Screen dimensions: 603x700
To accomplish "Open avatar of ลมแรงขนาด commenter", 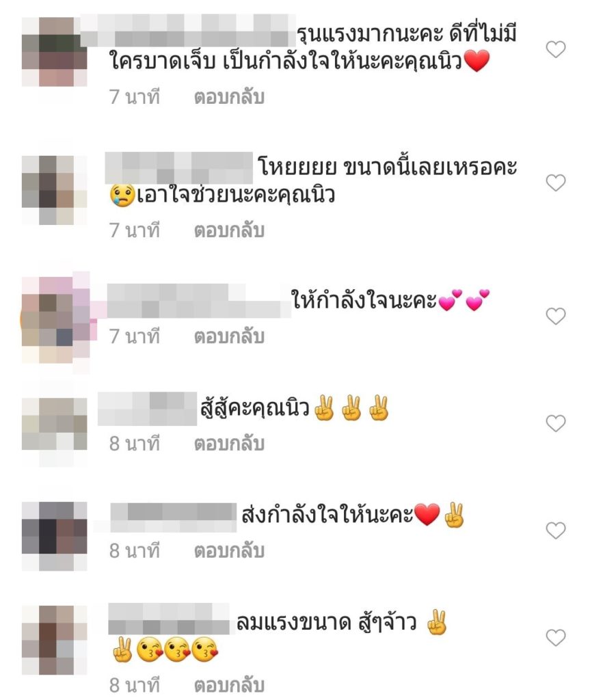I will point(55,640).
